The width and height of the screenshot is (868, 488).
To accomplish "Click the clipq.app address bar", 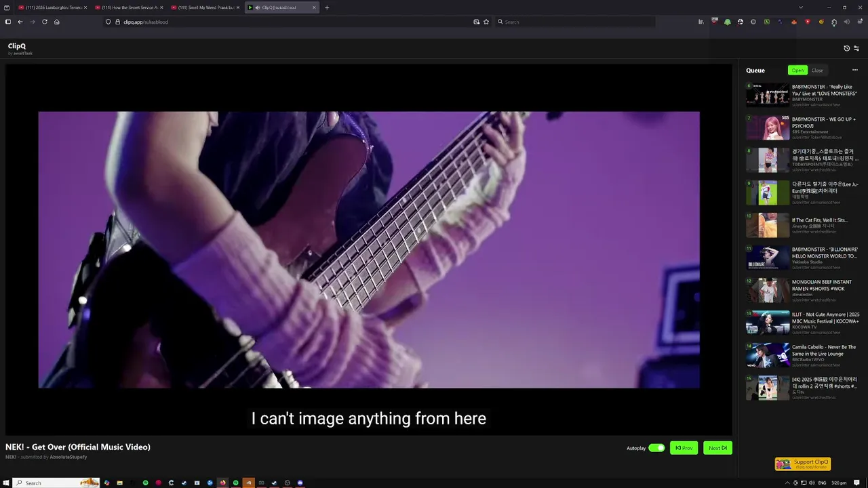I will point(292,22).
